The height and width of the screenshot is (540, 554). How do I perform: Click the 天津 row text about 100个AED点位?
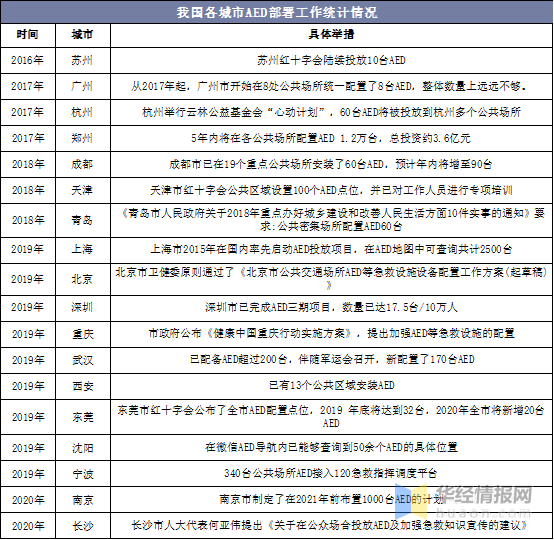pyautogui.click(x=331, y=190)
